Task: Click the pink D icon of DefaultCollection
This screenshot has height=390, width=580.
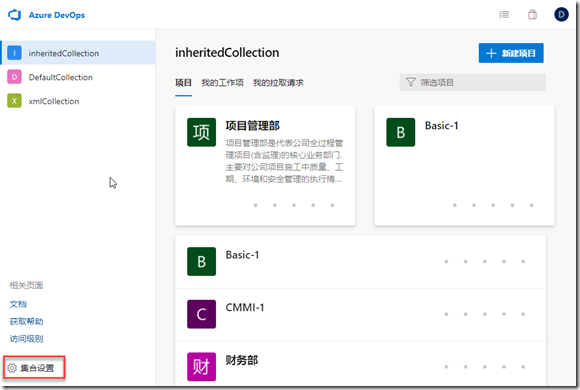Action: [x=14, y=77]
